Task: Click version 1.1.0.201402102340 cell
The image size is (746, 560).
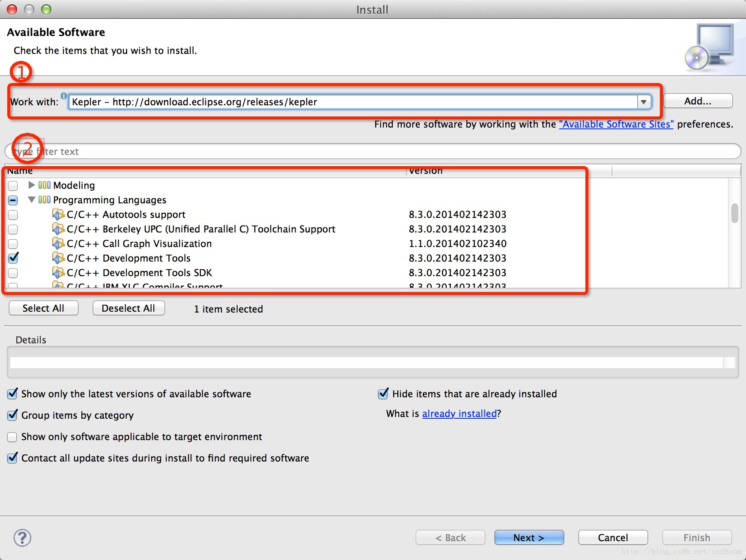Action: (x=458, y=244)
